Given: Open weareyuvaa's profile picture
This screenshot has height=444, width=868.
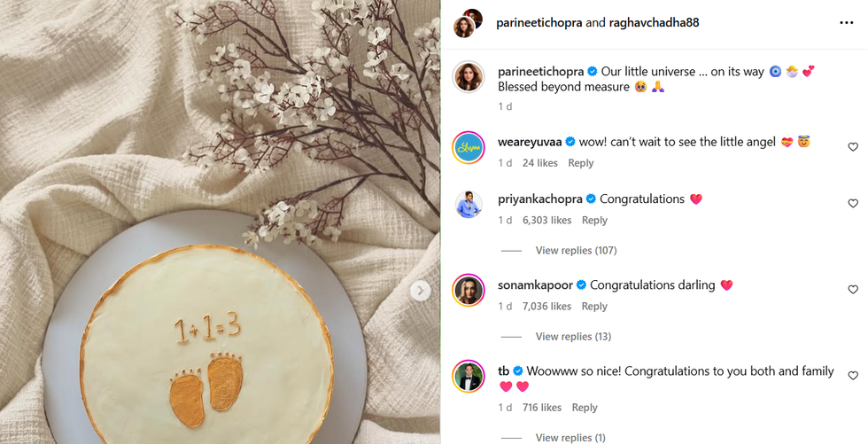Looking at the screenshot, I should pyautogui.click(x=469, y=147).
